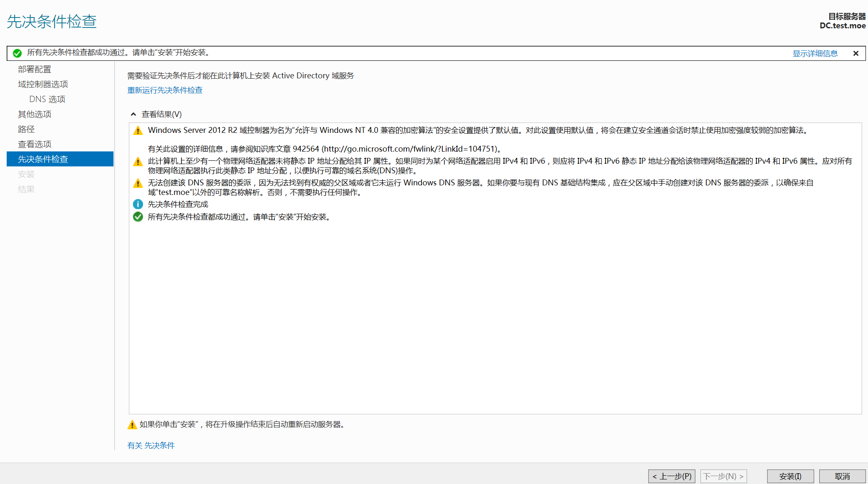
Task: Navigate to 路径 step in sidebar
Action: [26, 129]
